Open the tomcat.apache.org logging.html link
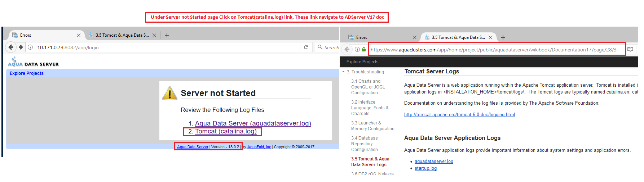 pyautogui.click(x=459, y=115)
